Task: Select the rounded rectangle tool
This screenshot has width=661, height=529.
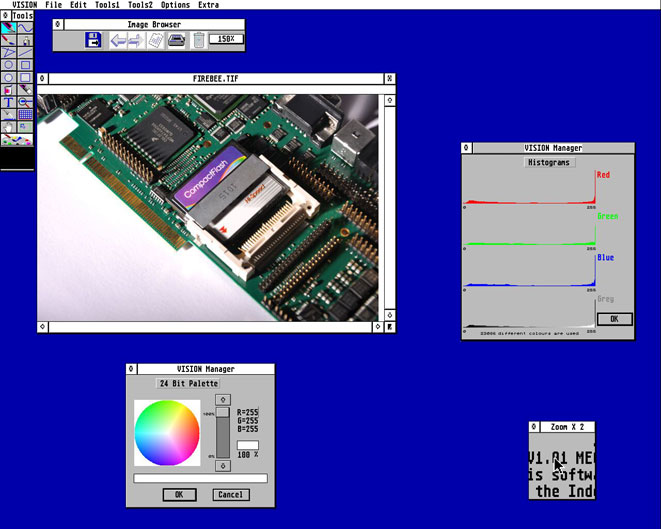Action: tap(25, 78)
